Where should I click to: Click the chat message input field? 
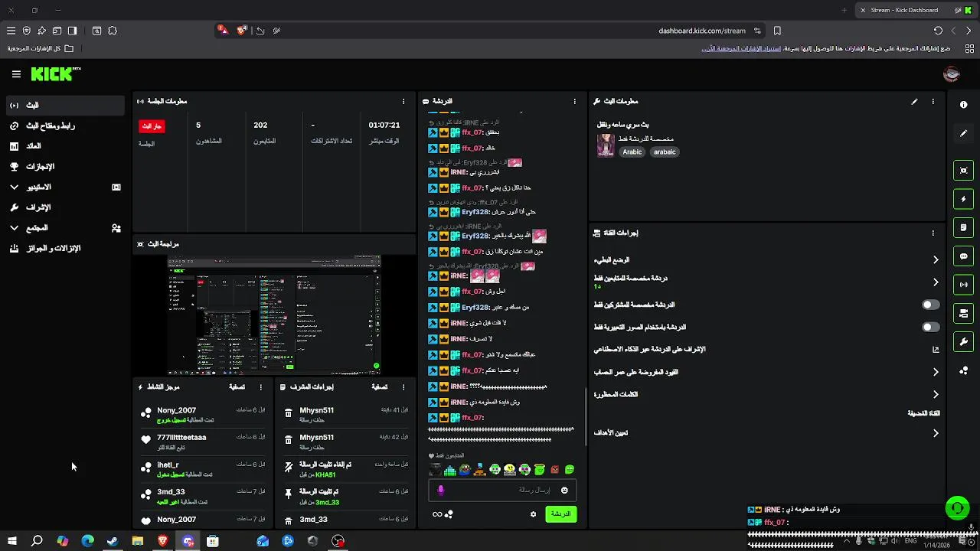click(502, 491)
